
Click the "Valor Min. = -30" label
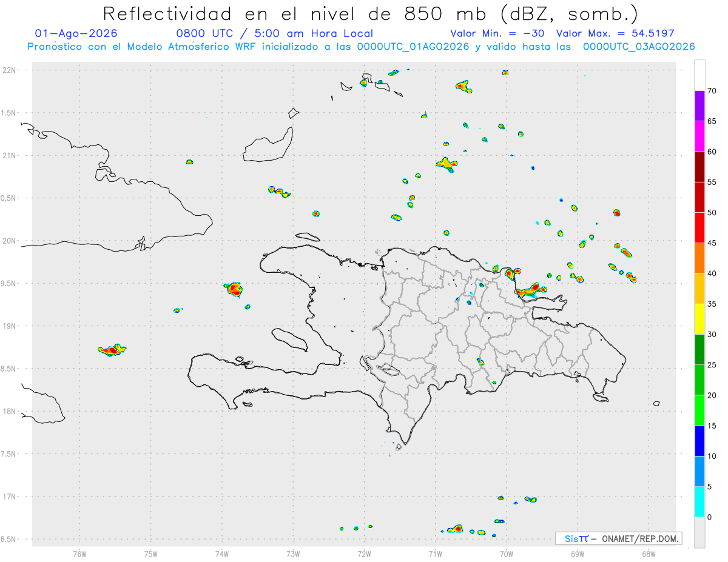pyautogui.click(x=497, y=33)
